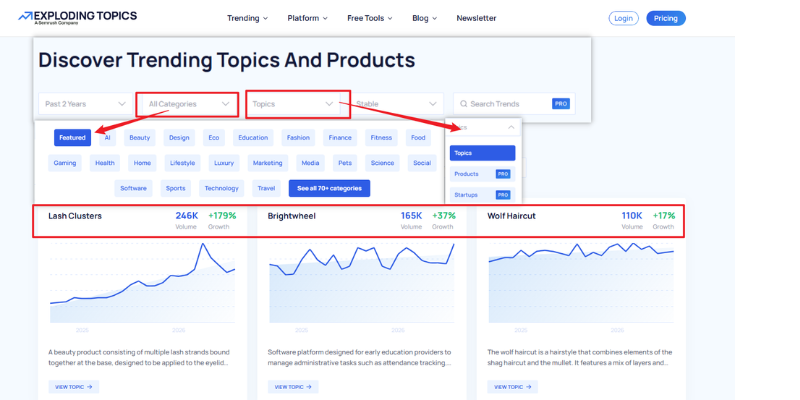
Task: Open the Brightwheel card title
Action: [292, 216]
